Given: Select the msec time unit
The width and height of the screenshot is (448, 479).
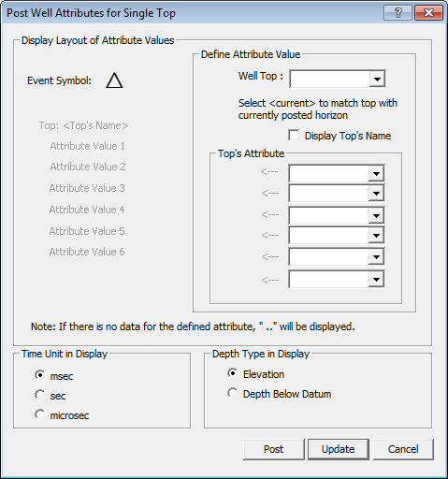Looking at the screenshot, I should point(40,375).
